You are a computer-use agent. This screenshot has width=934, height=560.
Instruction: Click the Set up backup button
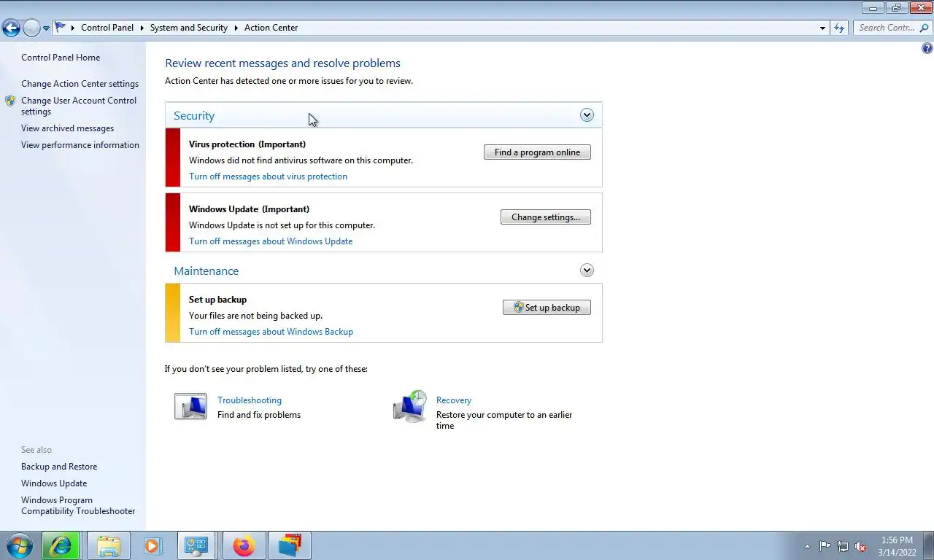click(x=547, y=308)
